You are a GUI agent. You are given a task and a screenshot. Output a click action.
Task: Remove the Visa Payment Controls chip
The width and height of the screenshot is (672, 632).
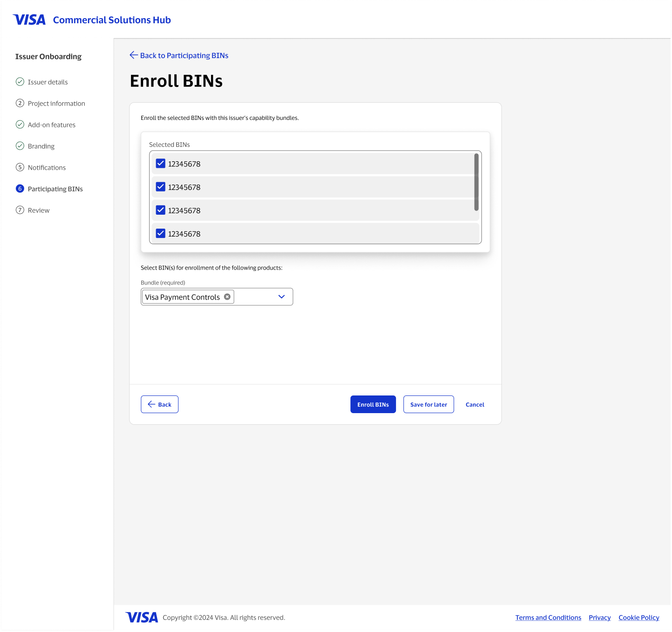click(227, 297)
